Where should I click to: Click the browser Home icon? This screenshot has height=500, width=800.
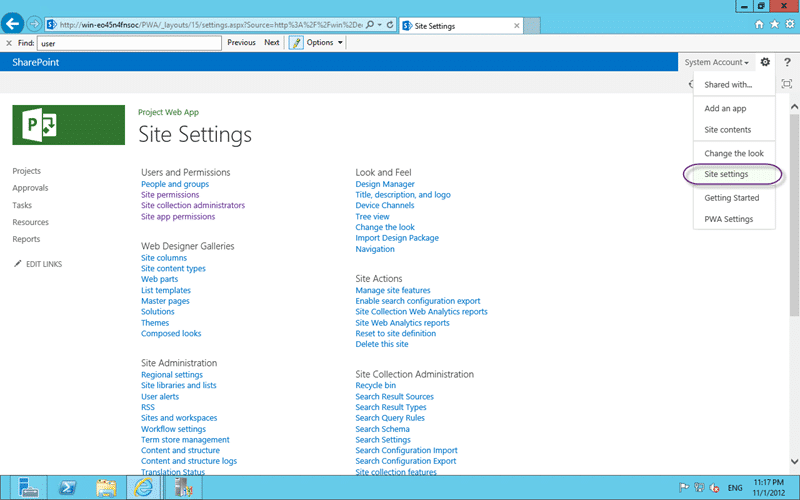pyautogui.click(x=759, y=24)
